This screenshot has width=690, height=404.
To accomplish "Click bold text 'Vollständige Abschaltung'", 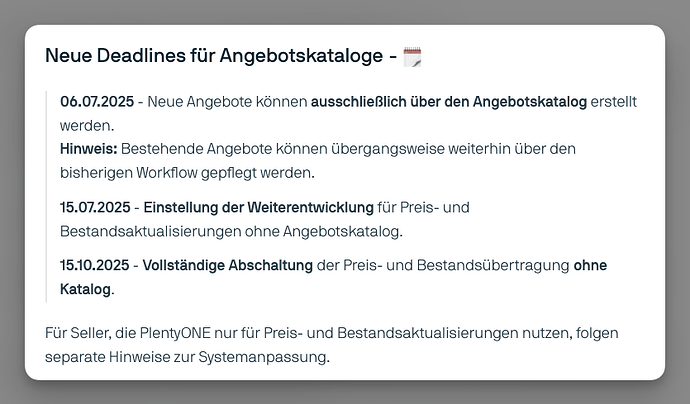I will click(x=228, y=265).
